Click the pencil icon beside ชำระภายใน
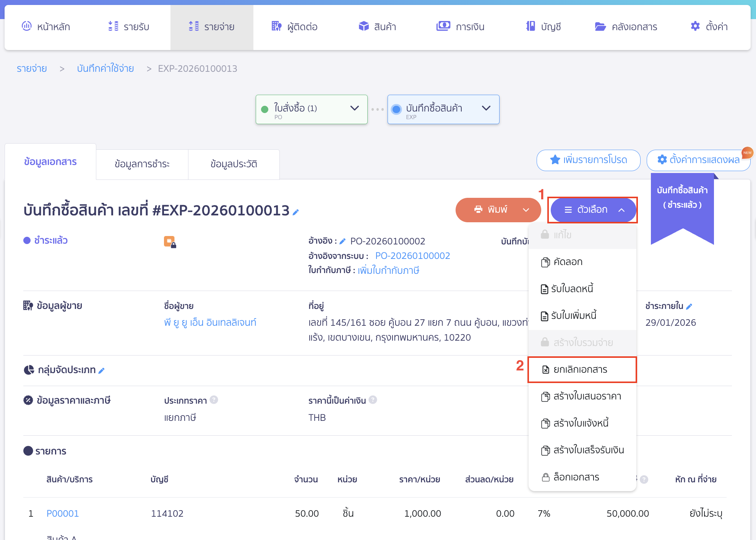 tap(689, 306)
